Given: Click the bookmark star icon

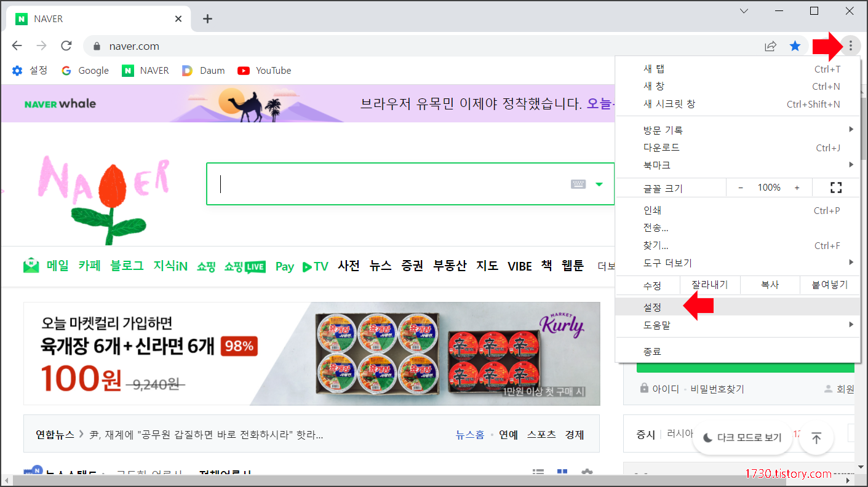Looking at the screenshot, I should click(795, 46).
